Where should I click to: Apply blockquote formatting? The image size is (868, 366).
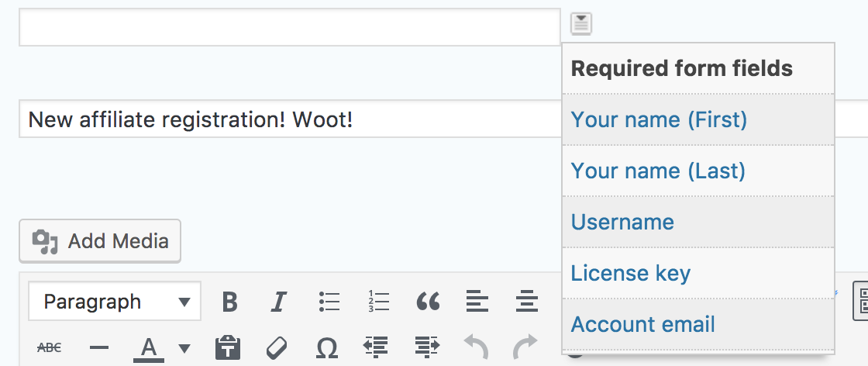point(428,302)
